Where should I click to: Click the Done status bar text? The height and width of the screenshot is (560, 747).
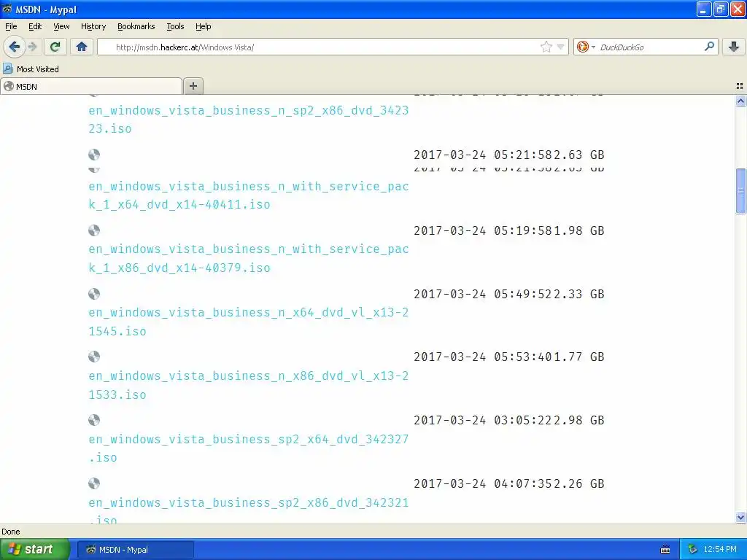click(x=10, y=532)
